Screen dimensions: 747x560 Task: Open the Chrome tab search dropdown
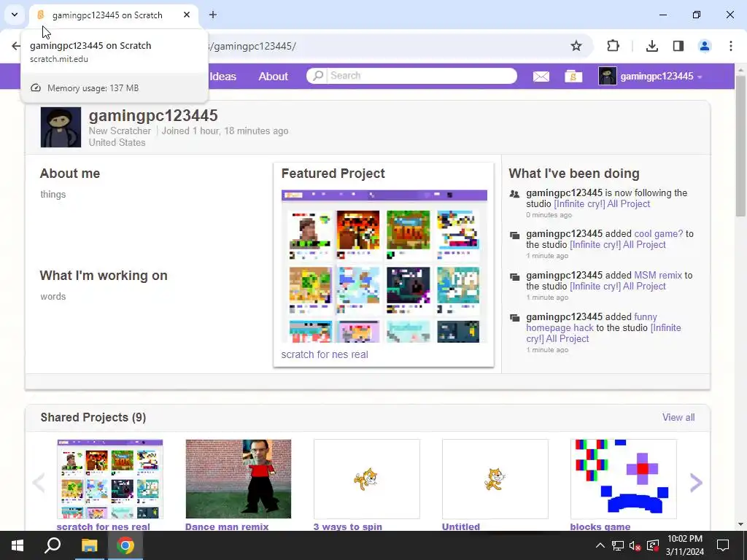point(15,15)
